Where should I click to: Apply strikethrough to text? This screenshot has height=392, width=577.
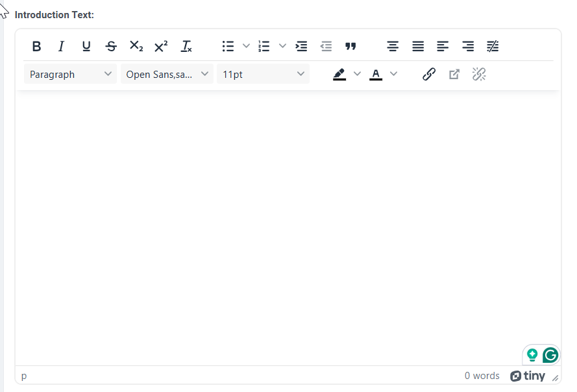coord(111,46)
